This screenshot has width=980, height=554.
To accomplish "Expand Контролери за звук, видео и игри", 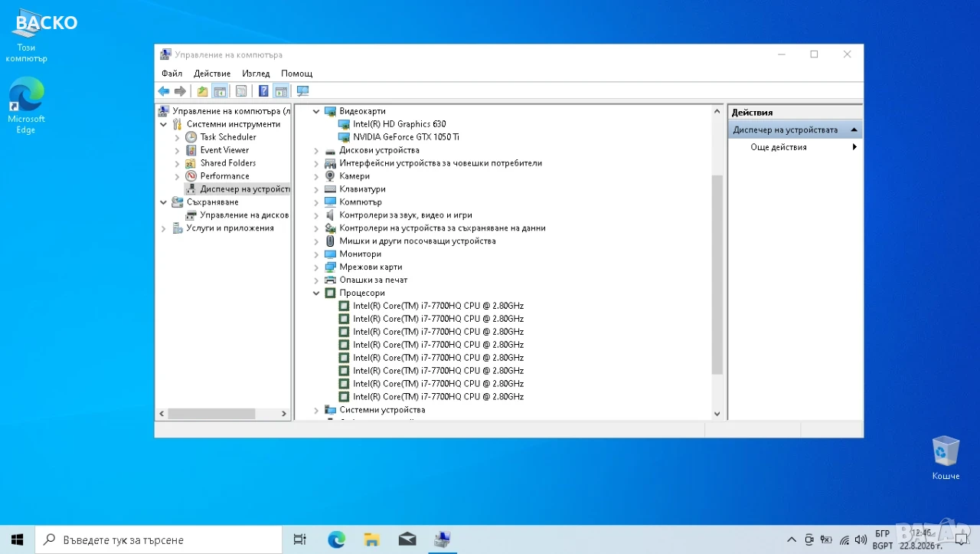I will point(316,215).
